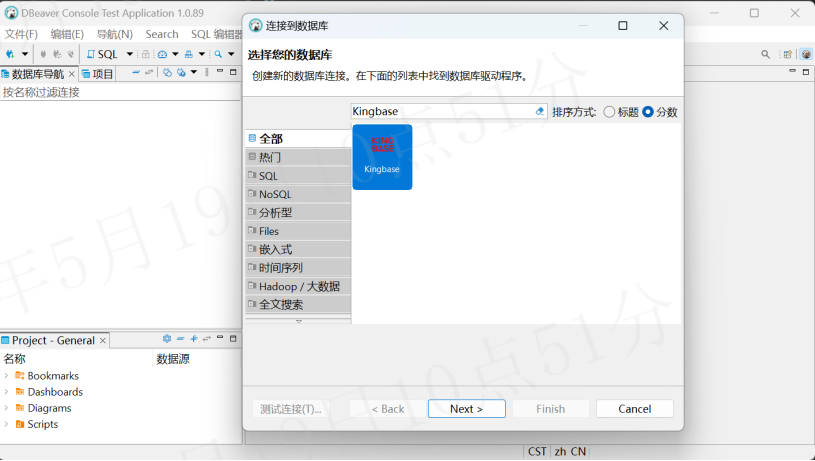Select the DBeaver perspective beaver icon at top right
The image size is (815, 461).
click(806, 54)
